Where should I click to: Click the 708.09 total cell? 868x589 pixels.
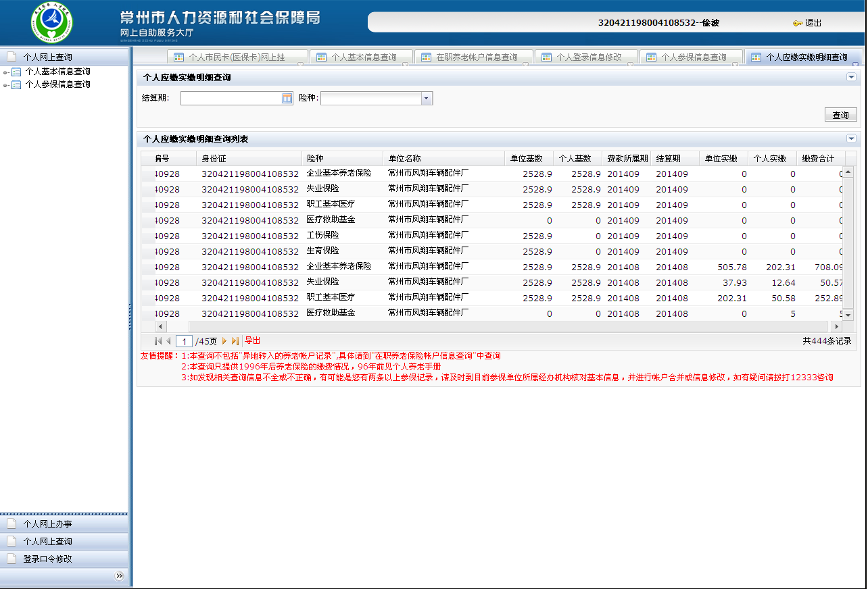(829, 267)
